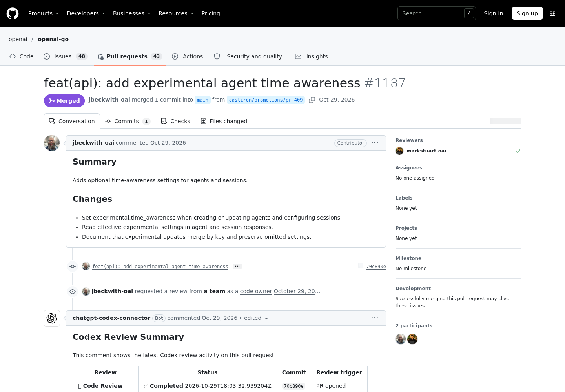The image size is (565, 392).
Task: Click avatar beside review request event
Action: (x=86, y=291)
